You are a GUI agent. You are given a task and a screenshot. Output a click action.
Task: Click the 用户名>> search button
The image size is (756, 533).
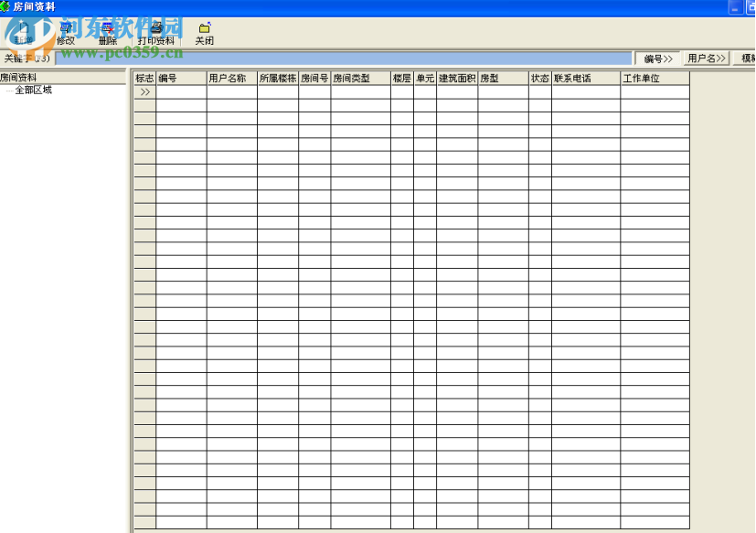tap(707, 59)
